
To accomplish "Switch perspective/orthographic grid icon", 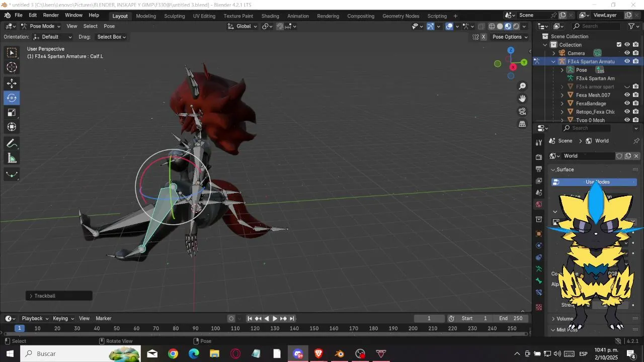I will [x=522, y=124].
